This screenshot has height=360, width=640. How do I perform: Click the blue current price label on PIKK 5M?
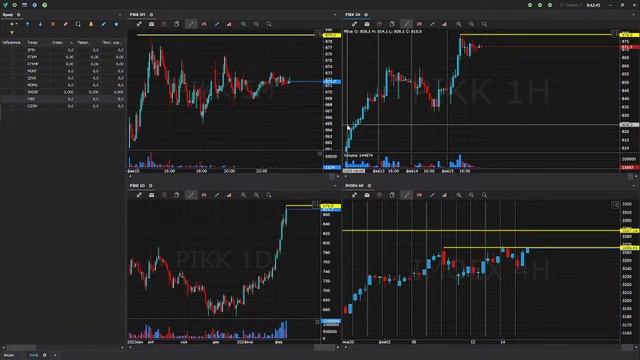(332, 82)
